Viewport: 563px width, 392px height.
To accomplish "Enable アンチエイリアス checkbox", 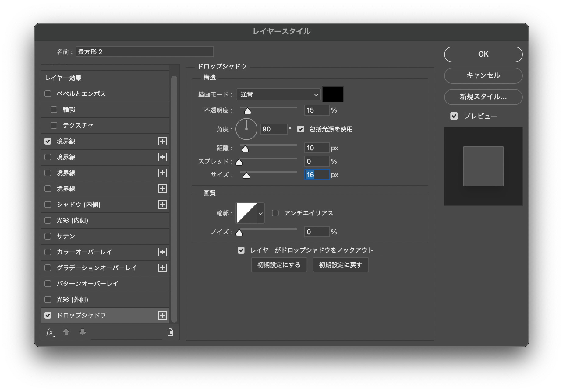I will pyautogui.click(x=275, y=213).
